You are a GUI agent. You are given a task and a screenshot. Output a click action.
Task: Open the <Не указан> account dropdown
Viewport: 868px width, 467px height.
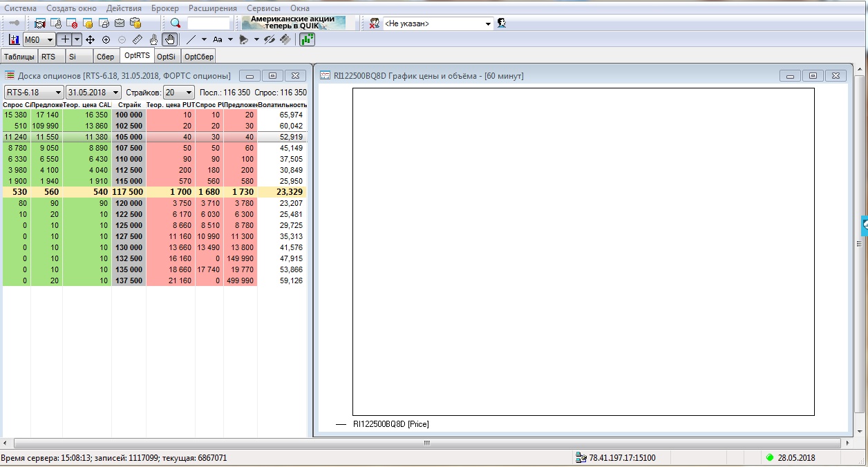click(x=489, y=23)
